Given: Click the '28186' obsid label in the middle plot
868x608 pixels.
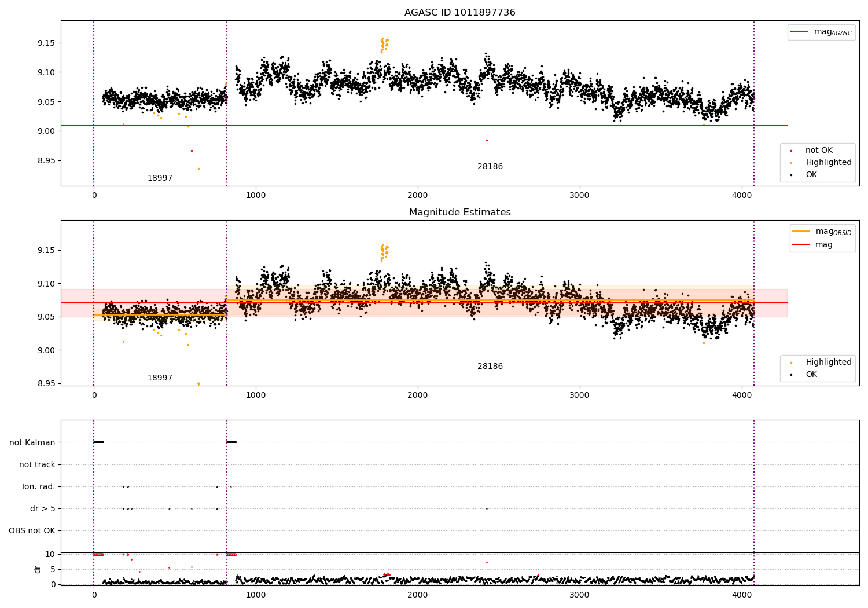Looking at the screenshot, I should [490, 367].
